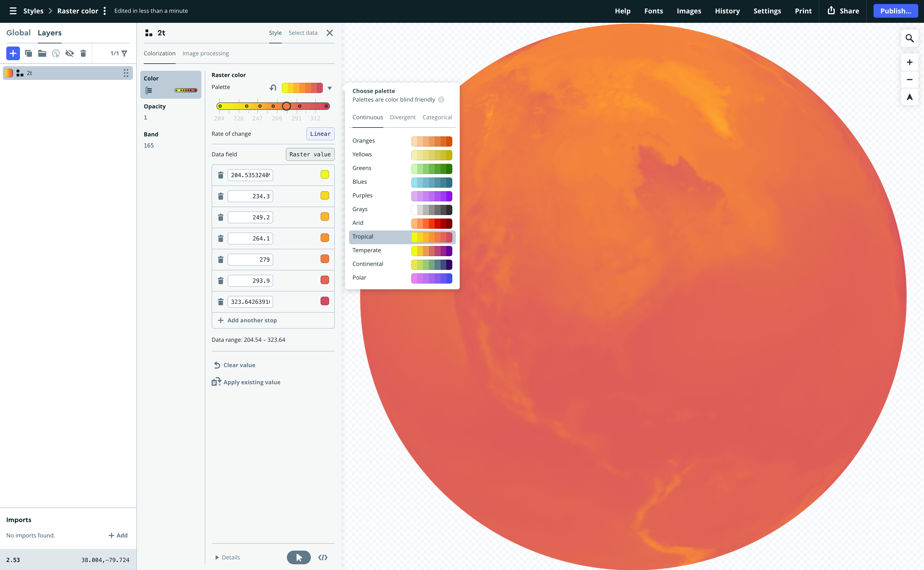Open the Image processing tab
924x570 pixels.
206,54
